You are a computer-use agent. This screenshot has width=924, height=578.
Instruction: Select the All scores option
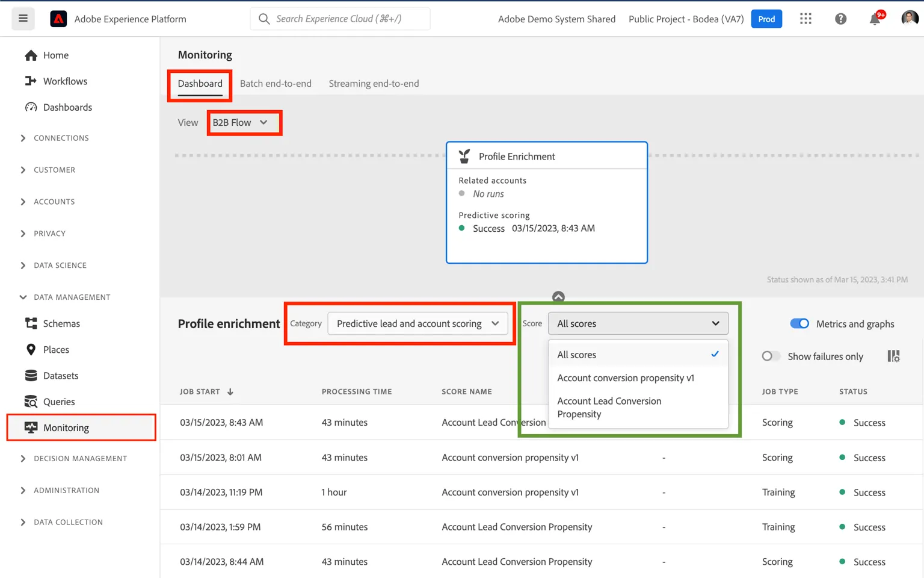click(x=638, y=355)
